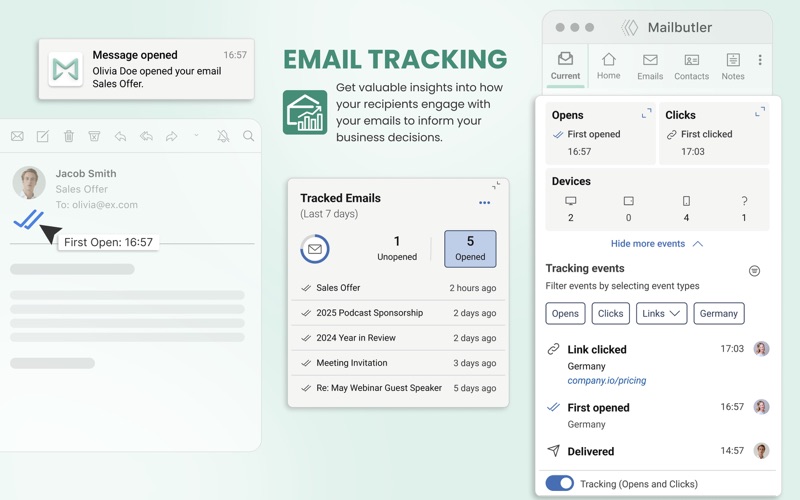Click the Delivered paper plane icon

tap(553, 451)
